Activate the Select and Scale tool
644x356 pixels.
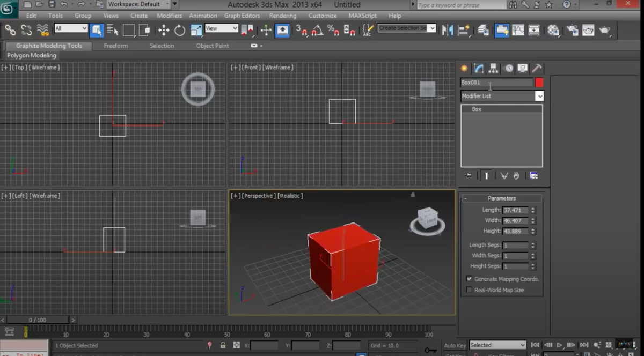pos(196,30)
